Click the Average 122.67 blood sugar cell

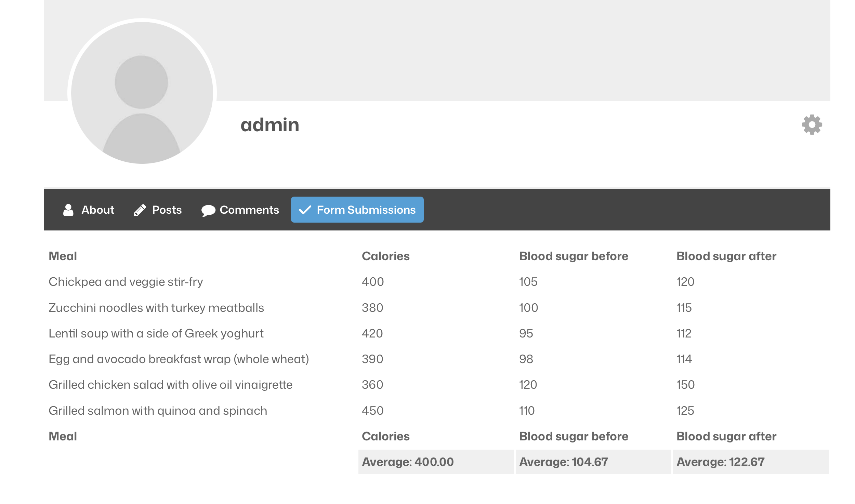[720, 462]
